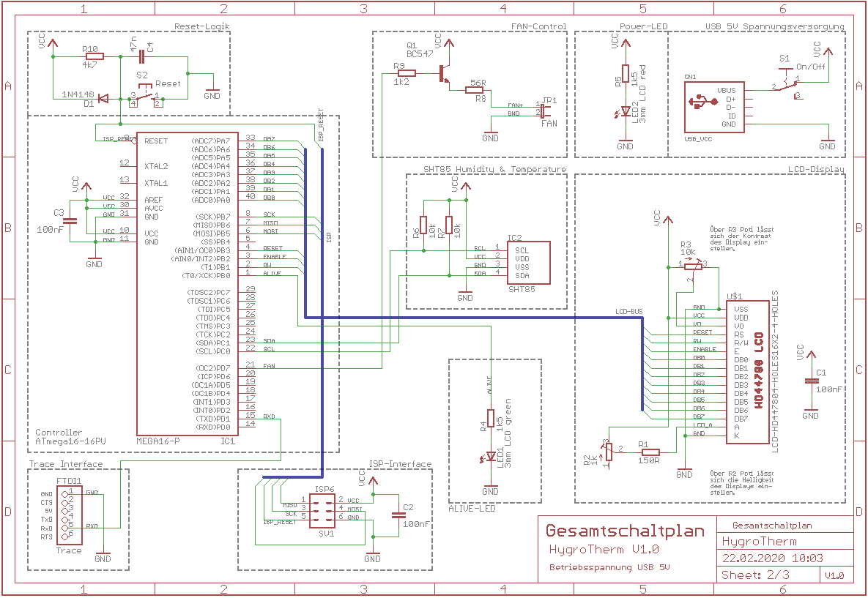Select the SHT85 sensor IC2 block
The image size is (868, 598).
click(x=529, y=263)
